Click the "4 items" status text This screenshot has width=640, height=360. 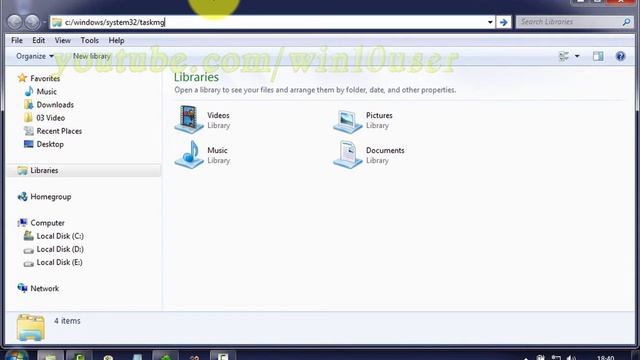click(67, 321)
